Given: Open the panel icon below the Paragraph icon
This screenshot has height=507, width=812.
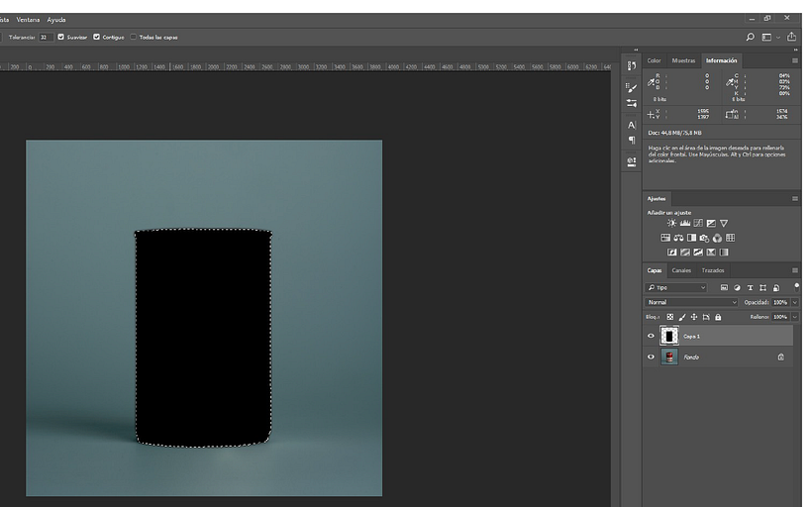Looking at the screenshot, I should tap(631, 161).
